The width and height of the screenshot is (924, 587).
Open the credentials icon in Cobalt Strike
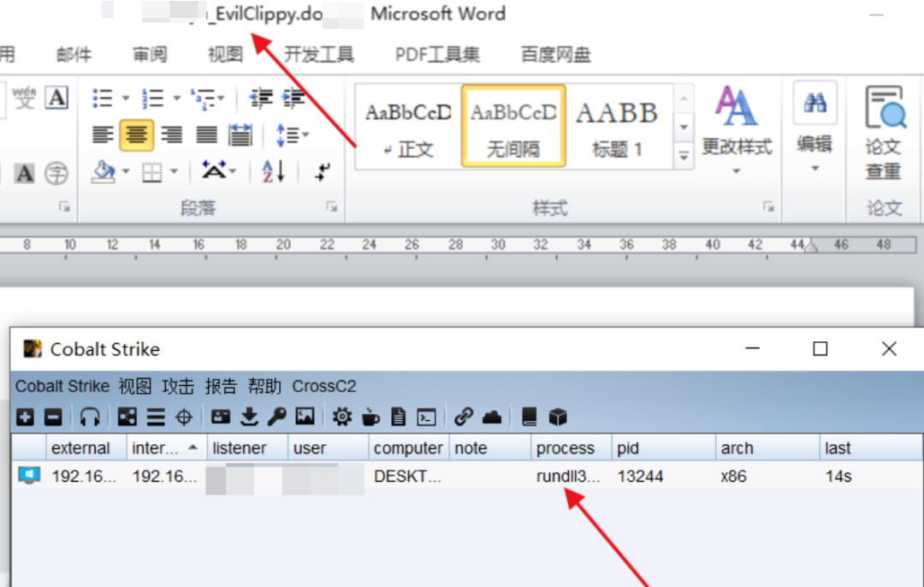221,417
